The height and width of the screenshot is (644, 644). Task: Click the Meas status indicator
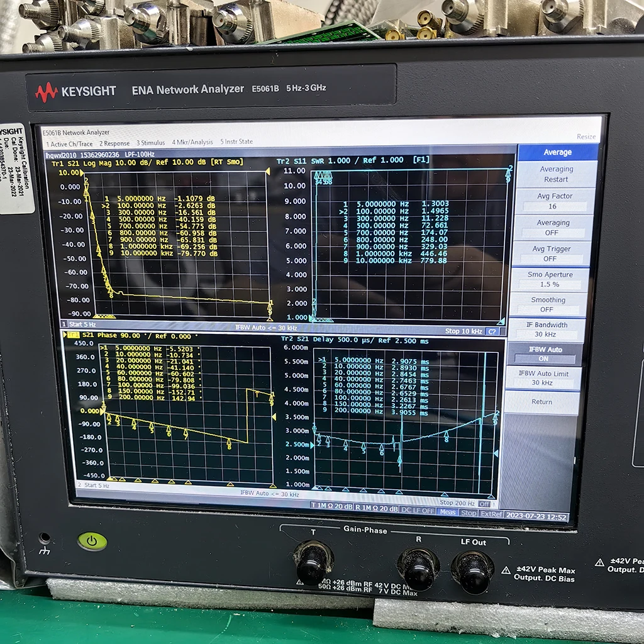(x=449, y=512)
